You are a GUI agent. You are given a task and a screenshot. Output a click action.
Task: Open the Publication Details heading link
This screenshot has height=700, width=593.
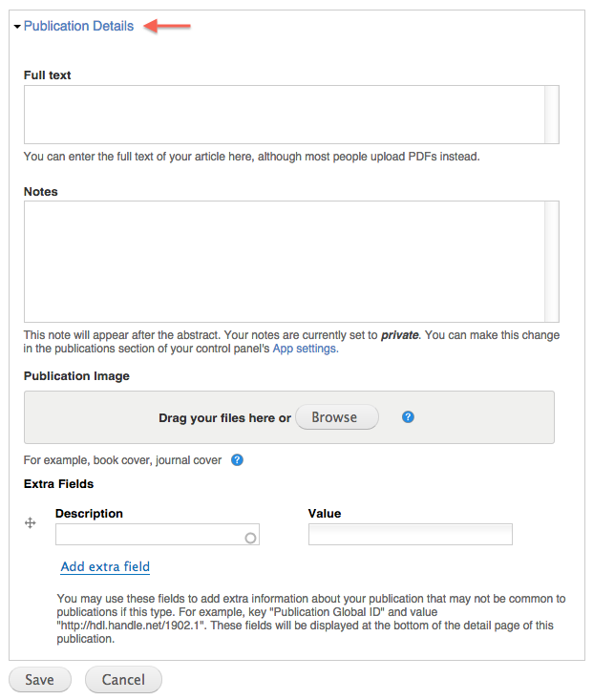point(78,26)
